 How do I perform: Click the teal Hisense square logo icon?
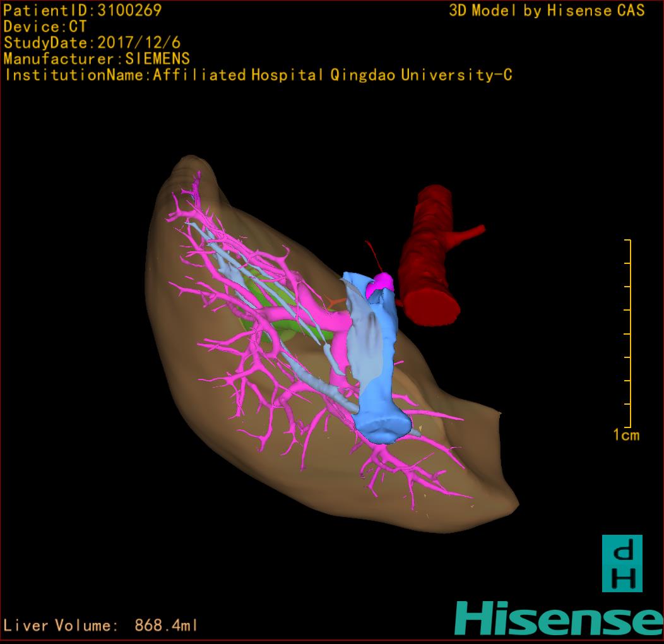[x=622, y=563]
